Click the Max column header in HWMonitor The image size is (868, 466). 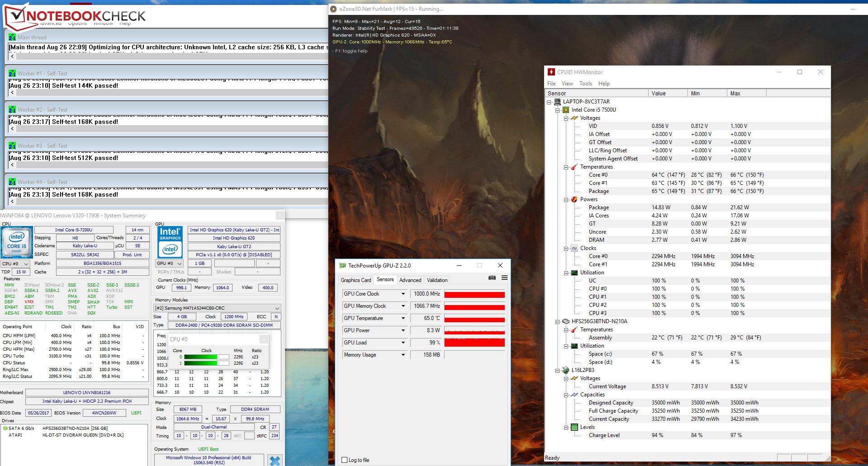click(x=747, y=94)
